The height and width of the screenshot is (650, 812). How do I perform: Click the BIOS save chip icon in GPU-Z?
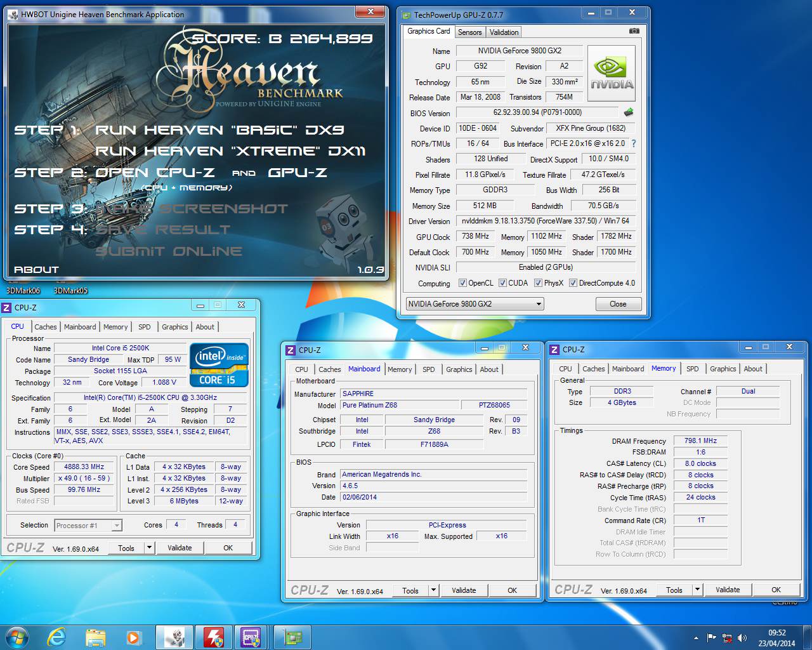629,112
